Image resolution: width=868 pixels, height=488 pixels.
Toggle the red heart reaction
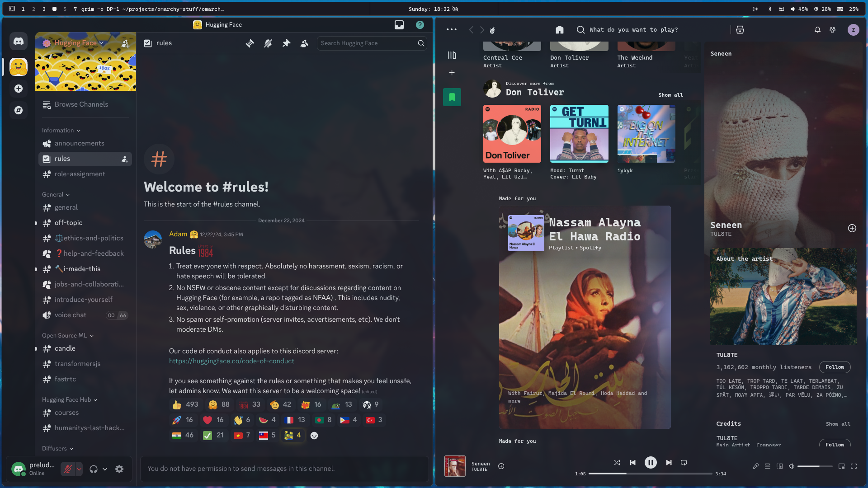[214, 420]
